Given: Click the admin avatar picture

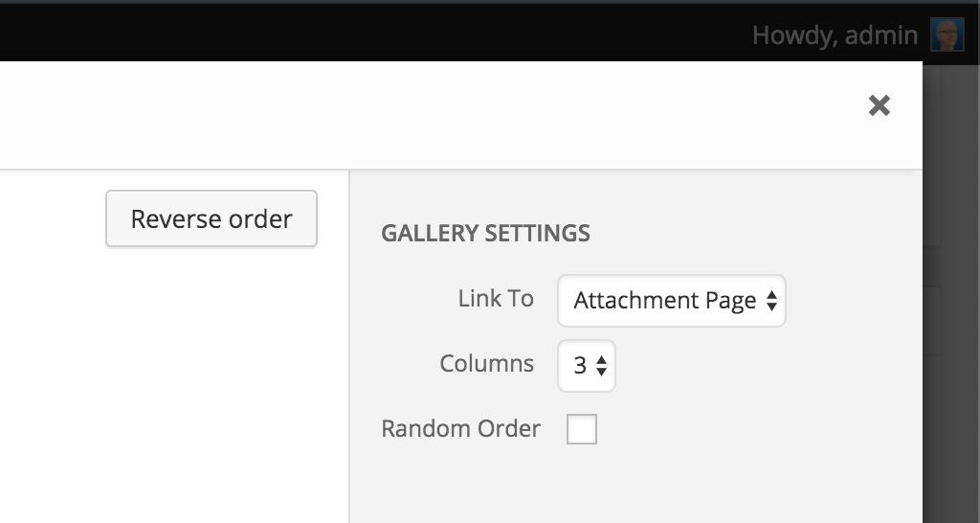Looking at the screenshot, I should [x=947, y=34].
